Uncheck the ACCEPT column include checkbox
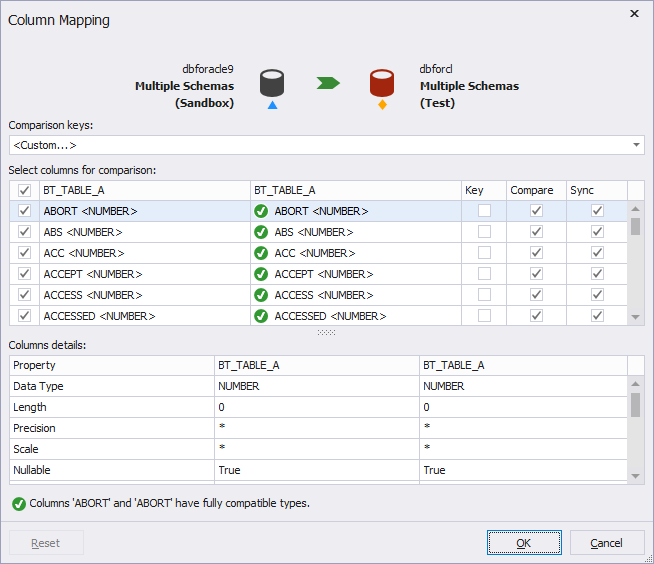654x564 pixels. pyautogui.click(x=24, y=274)
